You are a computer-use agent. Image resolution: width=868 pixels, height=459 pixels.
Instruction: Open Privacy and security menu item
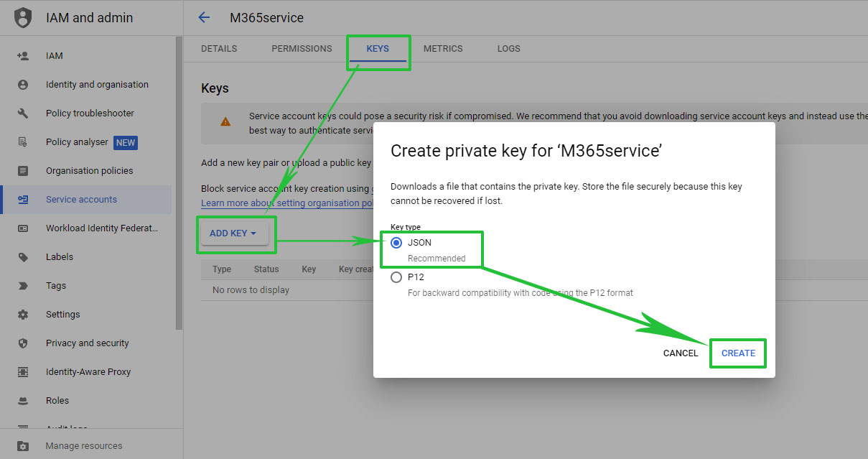86,343
